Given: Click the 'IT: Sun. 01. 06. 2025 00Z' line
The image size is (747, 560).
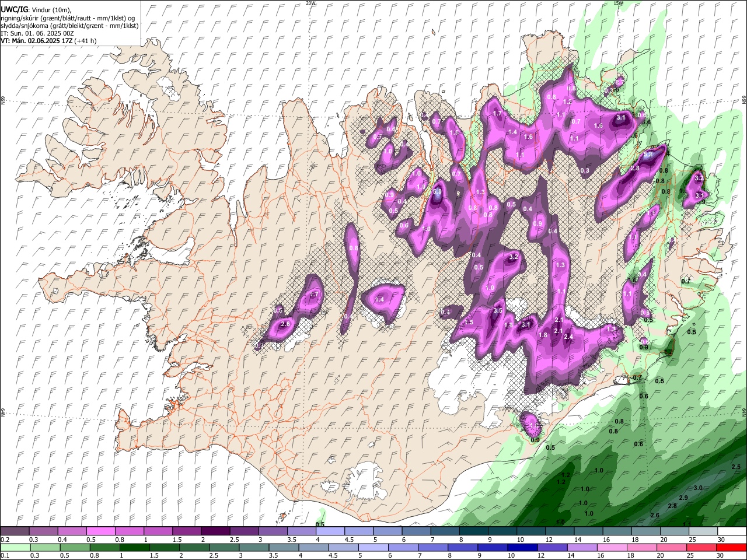Looking at the screenshot, I should [x=37, y=33].
